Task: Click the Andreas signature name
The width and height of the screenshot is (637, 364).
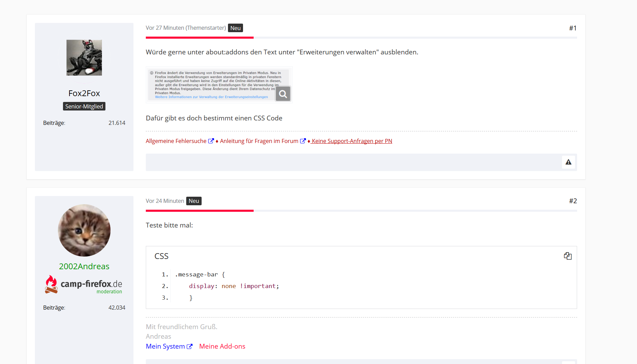Action: point(158,336)
